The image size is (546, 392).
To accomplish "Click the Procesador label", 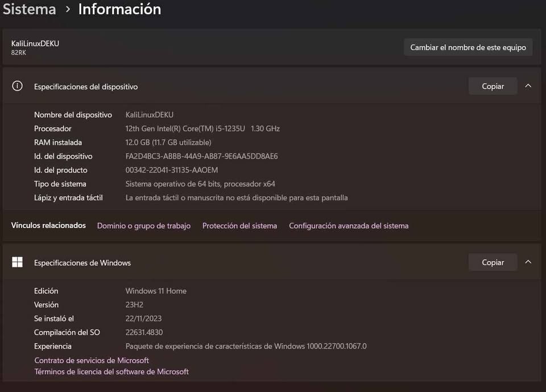I will tap(52, 129).
